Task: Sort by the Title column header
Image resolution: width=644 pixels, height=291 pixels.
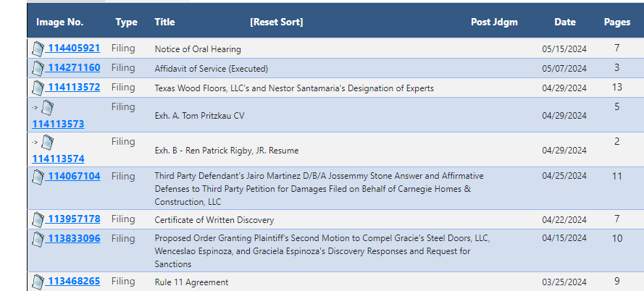Action: (164, 22)
